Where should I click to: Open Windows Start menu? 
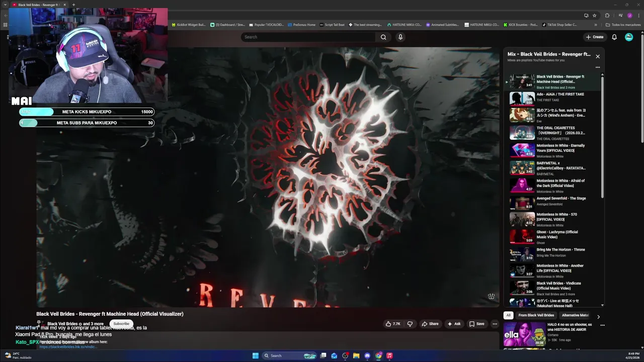[x=255, y=355]
